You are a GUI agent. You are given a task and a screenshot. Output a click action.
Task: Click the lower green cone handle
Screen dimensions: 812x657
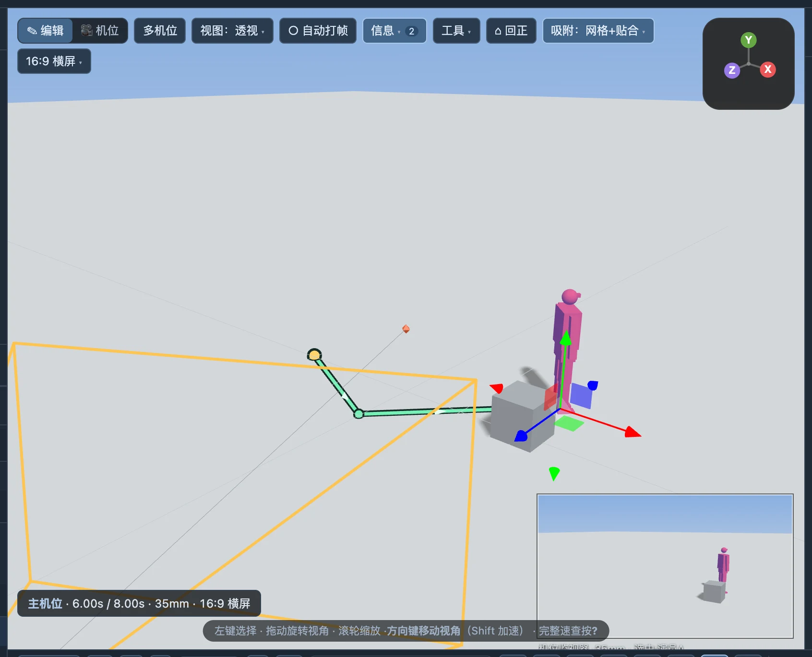point(554,473)
